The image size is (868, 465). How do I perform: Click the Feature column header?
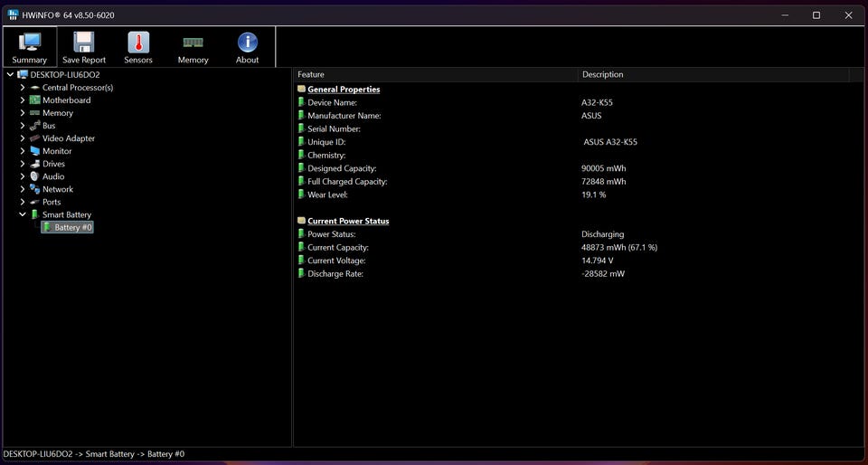(436, 74)
